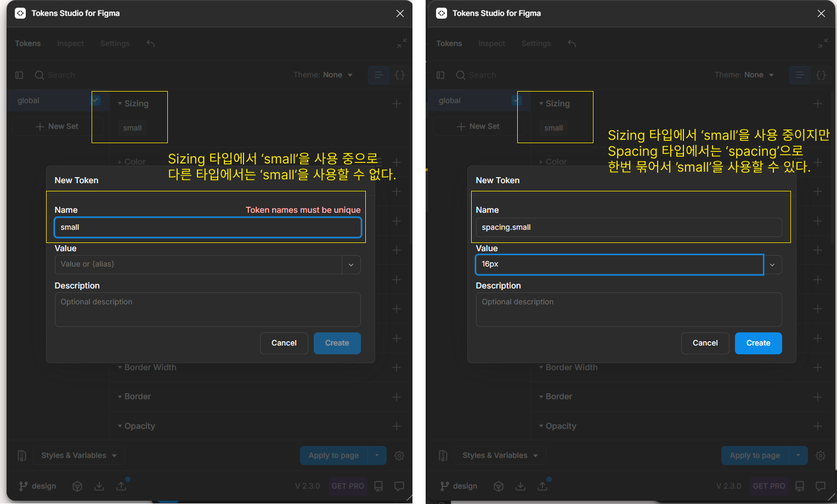Click empty Value or alias field in left dialog
The image size is (837, 504).
pos(198,264)
